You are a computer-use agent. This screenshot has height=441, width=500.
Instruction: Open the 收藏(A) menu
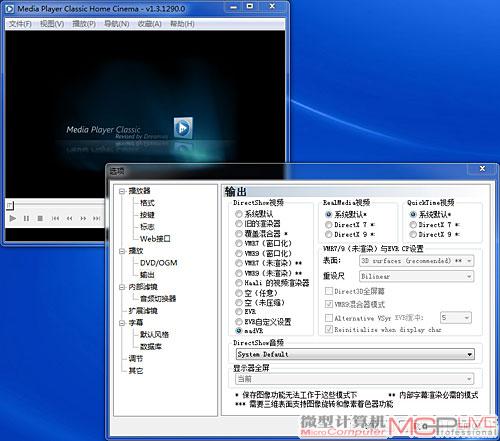[150, 24]
